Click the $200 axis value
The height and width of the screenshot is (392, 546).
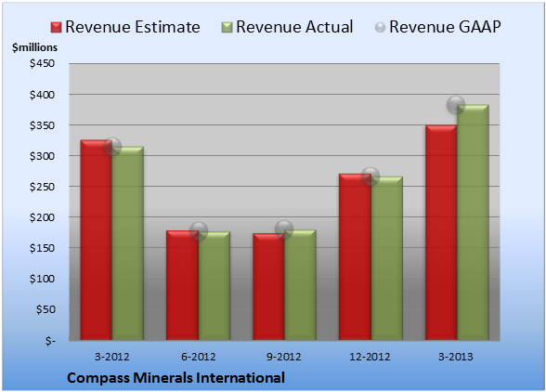[x=42, y=217]
